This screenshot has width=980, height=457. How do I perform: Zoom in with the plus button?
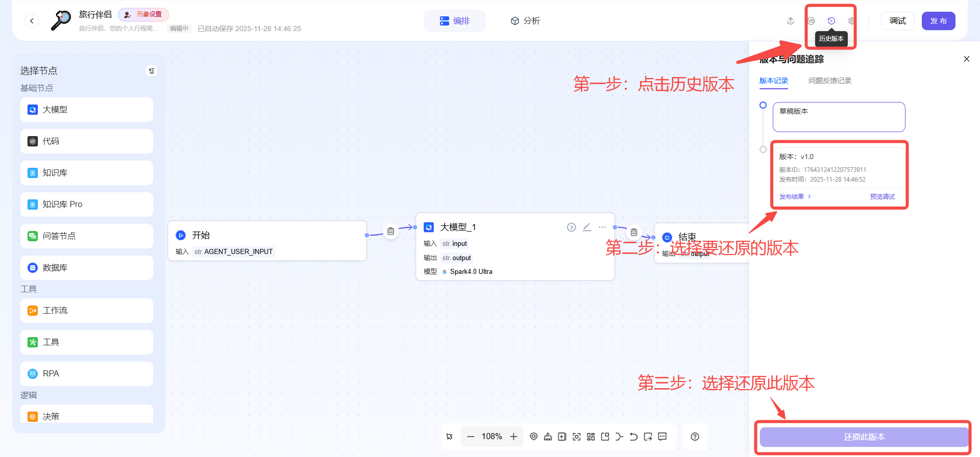tap(513, 437)
